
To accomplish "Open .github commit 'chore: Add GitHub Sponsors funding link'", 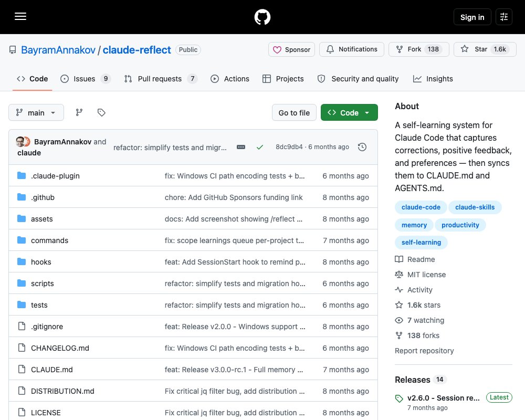I will 234,197.
